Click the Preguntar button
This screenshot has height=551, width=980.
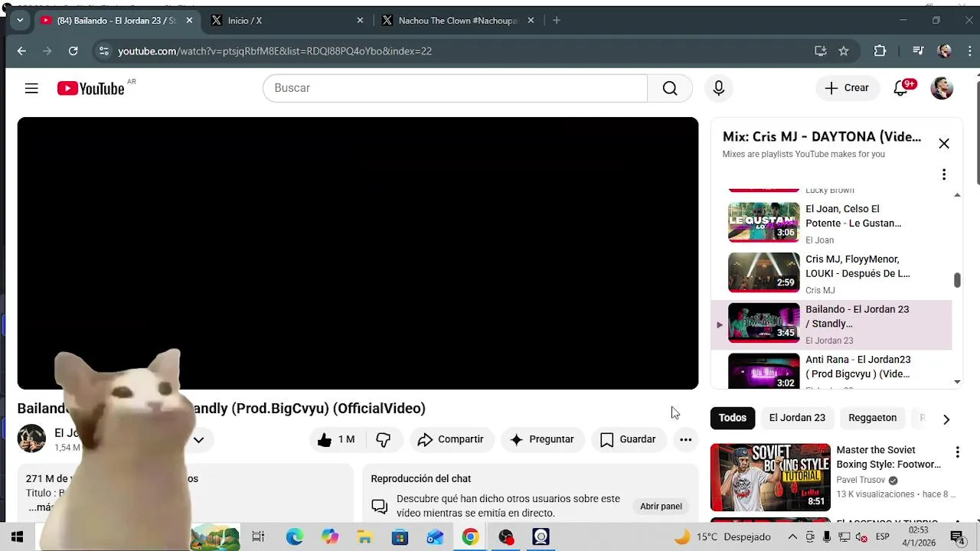point(542,439)
